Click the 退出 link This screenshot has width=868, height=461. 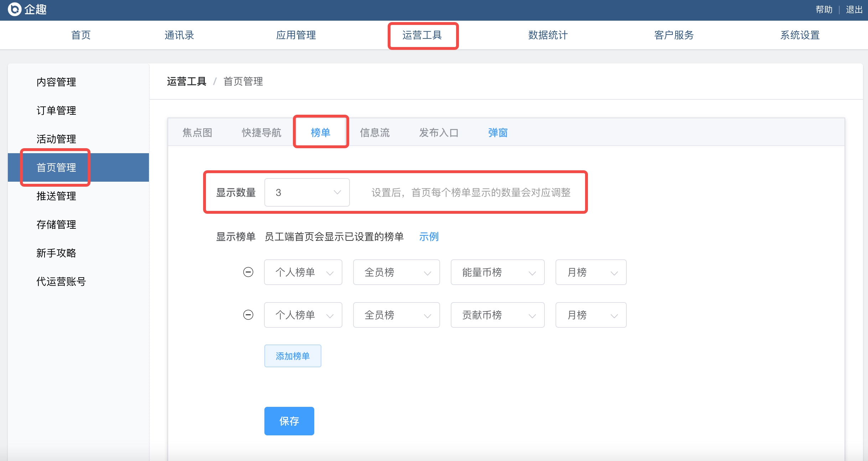[854, 10]
